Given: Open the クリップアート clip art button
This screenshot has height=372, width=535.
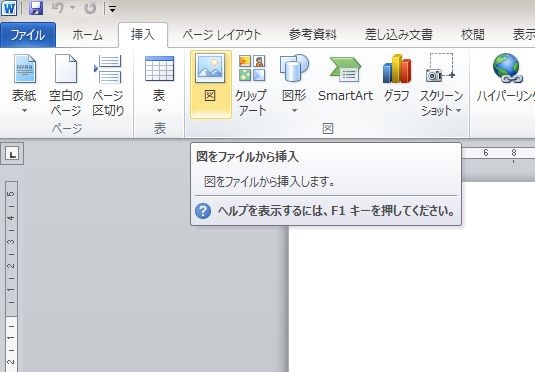Looking at the screenshot, I should click(x=252, y=85).
